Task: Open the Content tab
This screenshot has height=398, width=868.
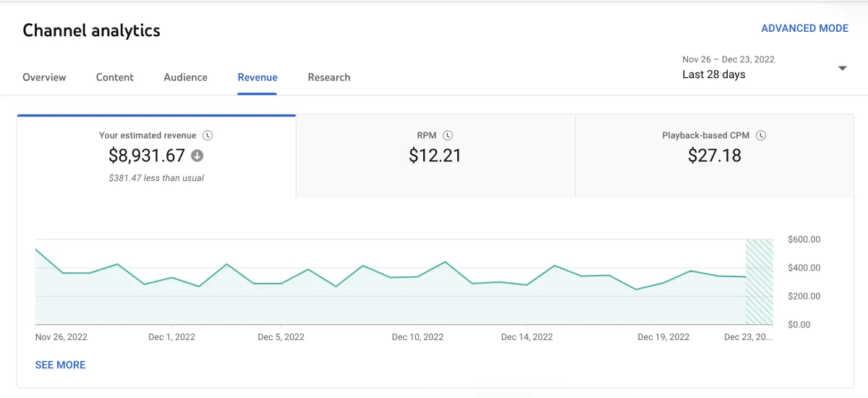Action: (114, 77)
